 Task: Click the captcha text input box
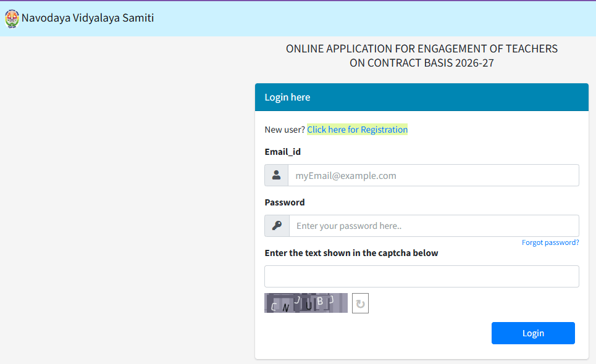click(x=422, y=276)
